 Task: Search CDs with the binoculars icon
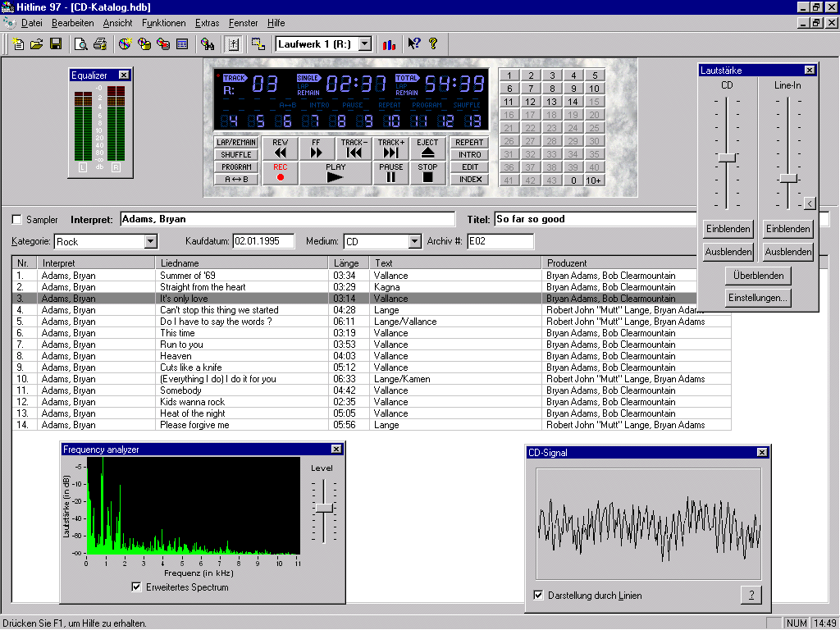tap(208, 44)
